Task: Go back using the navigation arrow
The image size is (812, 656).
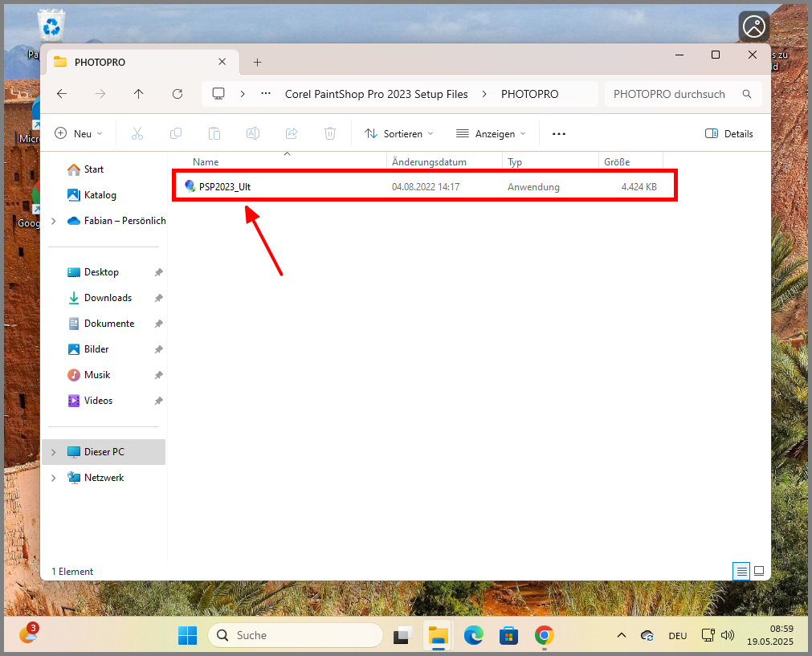Action: 61,94
